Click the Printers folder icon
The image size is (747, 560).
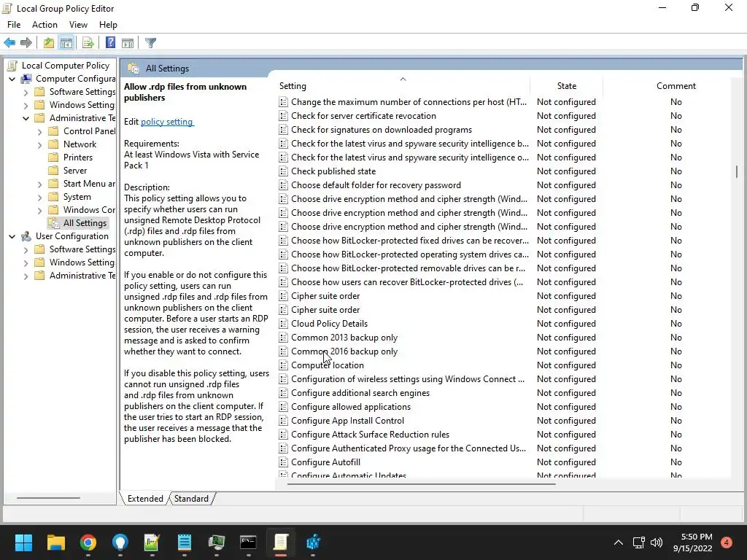coord(53,157)
